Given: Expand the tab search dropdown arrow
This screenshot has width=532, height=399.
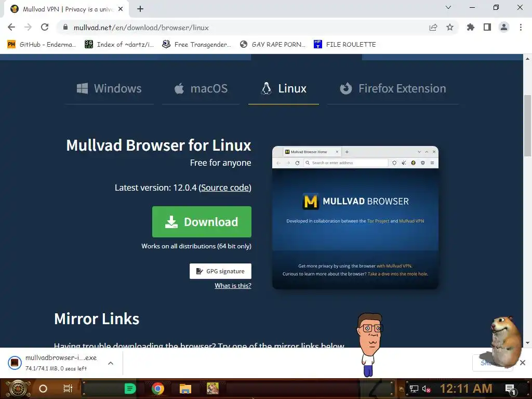Looking at the screenshot, I should click(x=448, y=7).
